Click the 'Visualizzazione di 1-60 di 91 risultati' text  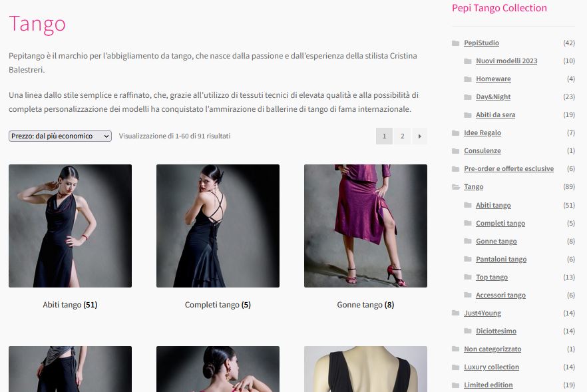point(174,136)
